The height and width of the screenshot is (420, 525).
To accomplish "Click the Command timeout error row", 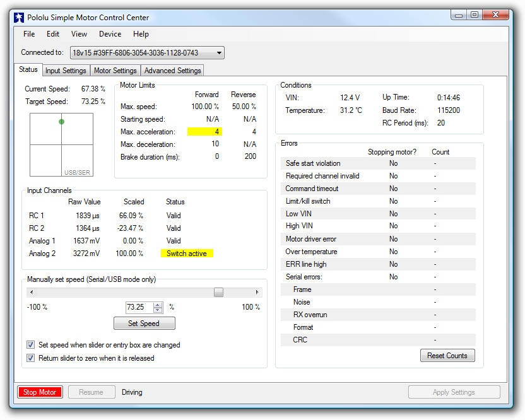I will [379, 189].
